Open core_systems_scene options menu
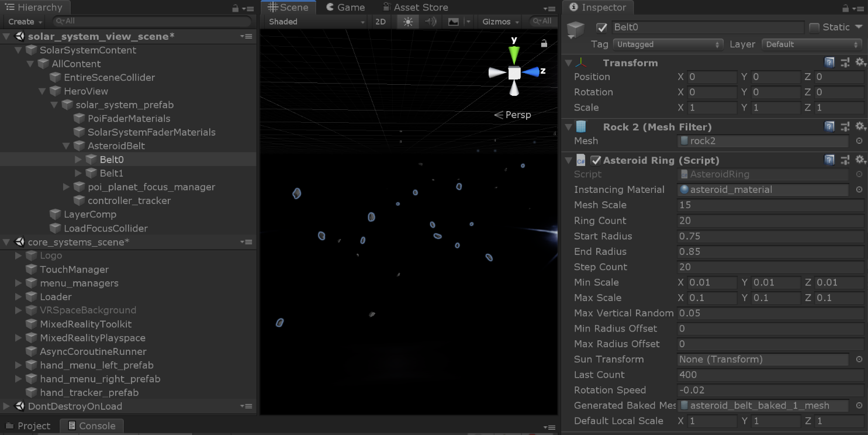 pyautogui.click(x=246, y=242)
